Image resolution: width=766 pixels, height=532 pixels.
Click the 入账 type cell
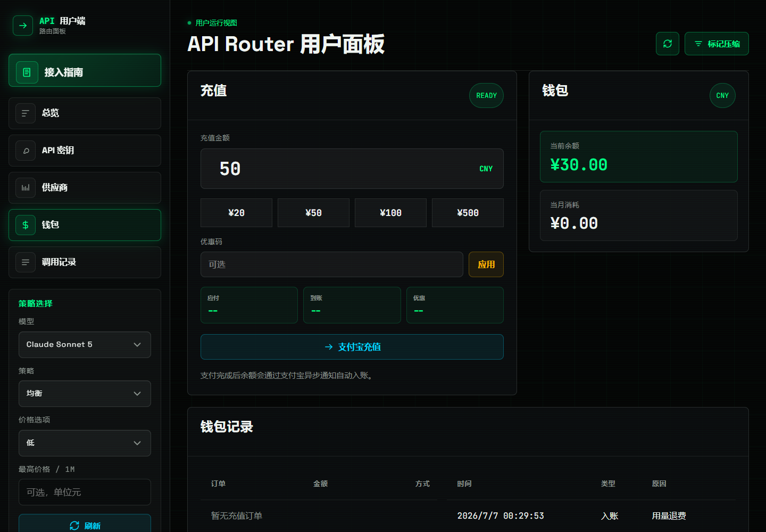(x=610, y=516)
